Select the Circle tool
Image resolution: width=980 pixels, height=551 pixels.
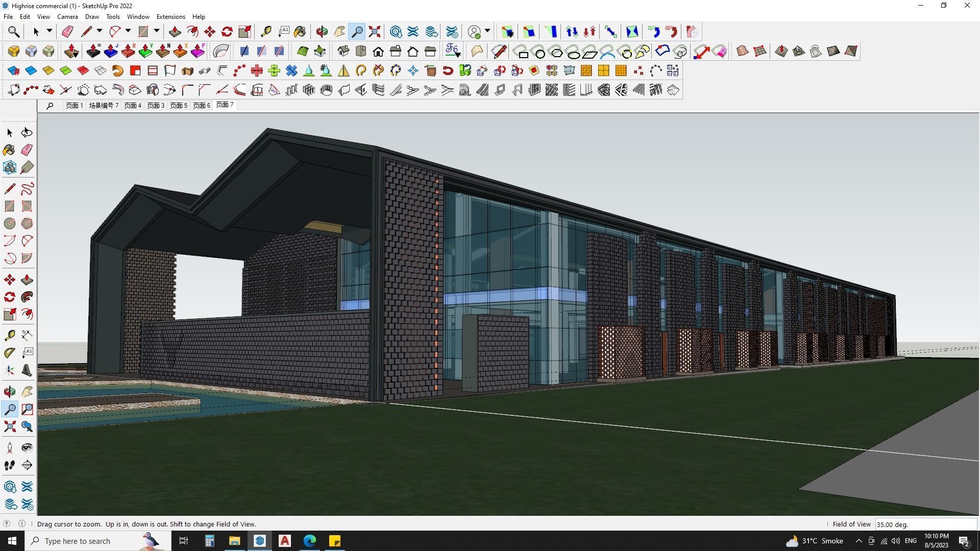pyautogui.click(x=10, y=223)
